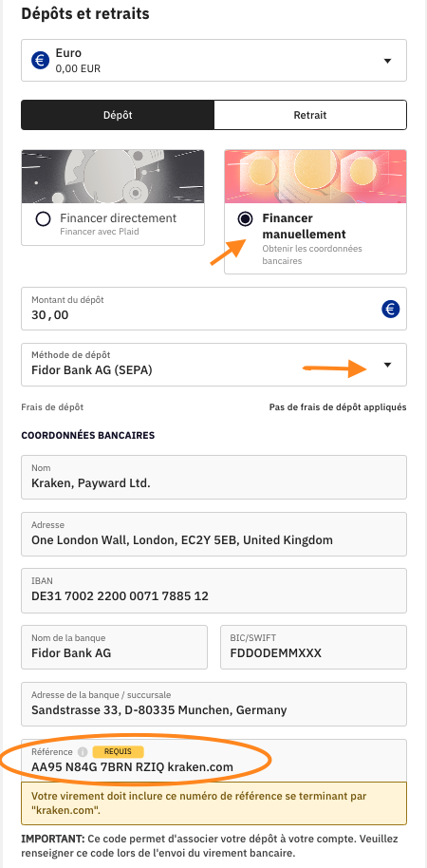Click the Euro currency icon at top
Viewport: 427px width, 868px height.
(41, 61)
